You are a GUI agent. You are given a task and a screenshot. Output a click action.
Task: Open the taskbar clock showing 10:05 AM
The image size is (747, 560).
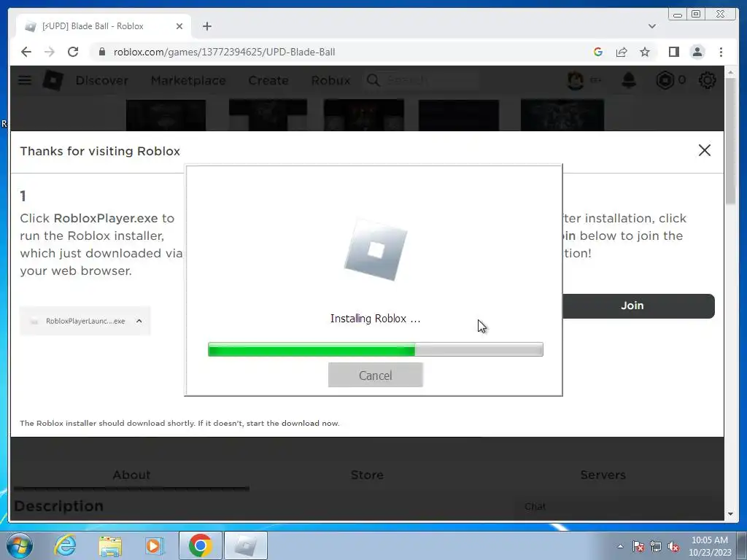[x=710, y=546]
